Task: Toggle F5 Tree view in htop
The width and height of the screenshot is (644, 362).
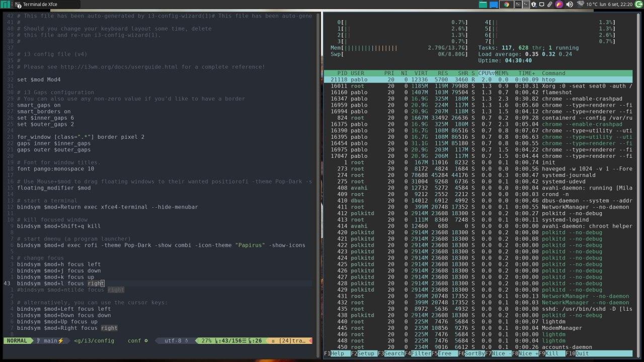Action: [444, 353]
